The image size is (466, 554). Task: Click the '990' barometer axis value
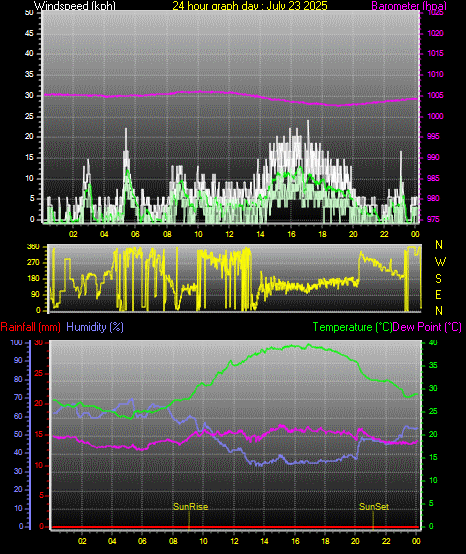pyautogui.click(x=433, y=157)
